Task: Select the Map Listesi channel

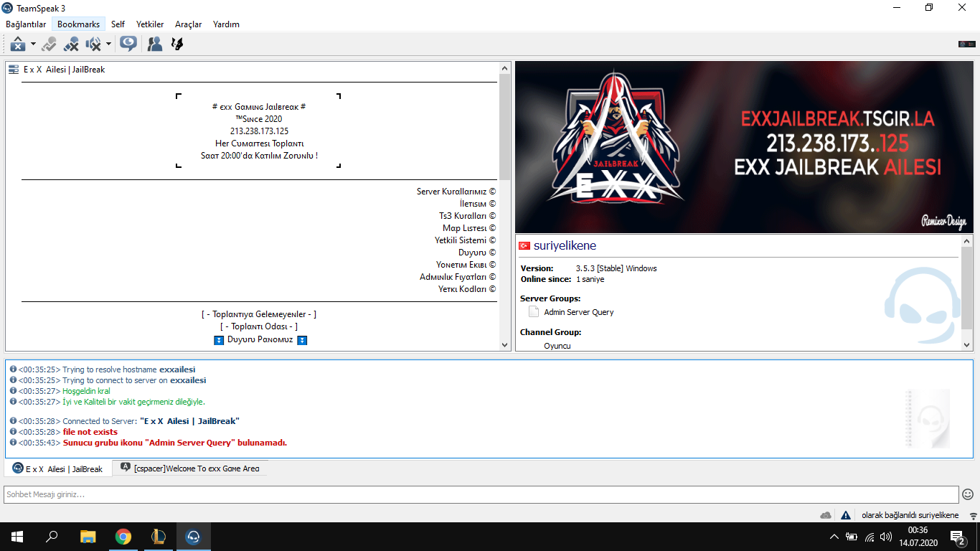Action: tap(469, 228)
